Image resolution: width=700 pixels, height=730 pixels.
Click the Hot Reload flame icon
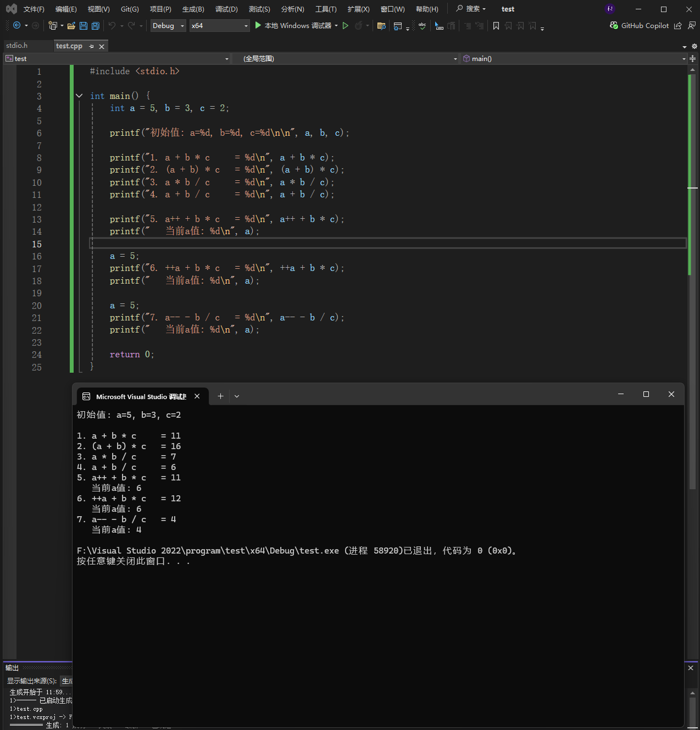pyautogui.click(x=359, y=25)
